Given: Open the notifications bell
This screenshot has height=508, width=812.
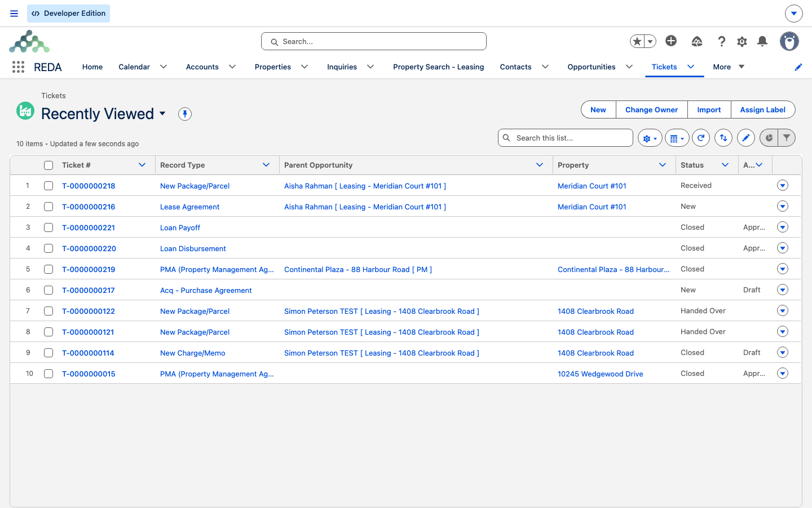Looking at the screenshot, I should coord(762,41).
